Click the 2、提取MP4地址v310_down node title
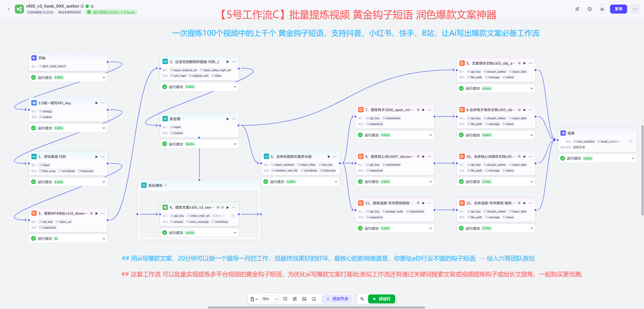Viewport: 644px width, 309px height. (x=63, y=213)
